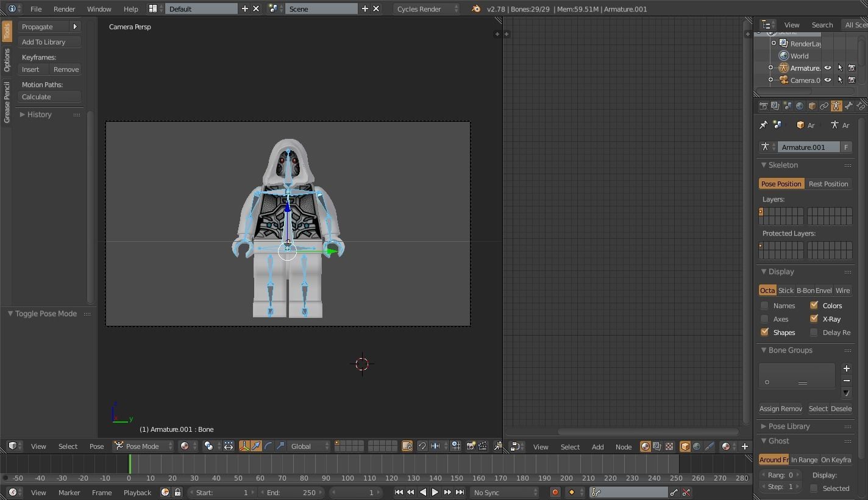This screenshot has width=868, height=500.
Task: Delete keyframes using crossed key icon
Action: tap(686, 493)
